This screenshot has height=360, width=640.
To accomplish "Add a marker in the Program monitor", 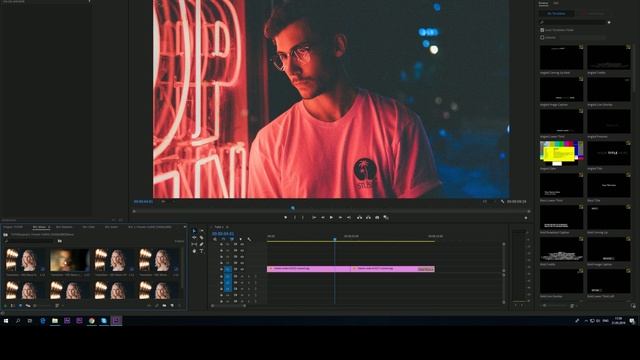I will click(x=285, y=218).
